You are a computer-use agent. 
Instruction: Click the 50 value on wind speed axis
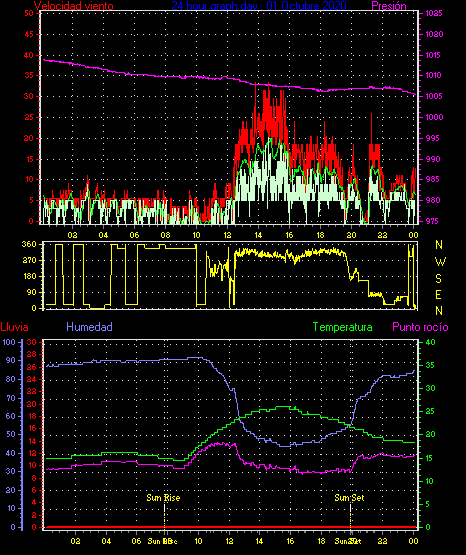pos(29,13)
